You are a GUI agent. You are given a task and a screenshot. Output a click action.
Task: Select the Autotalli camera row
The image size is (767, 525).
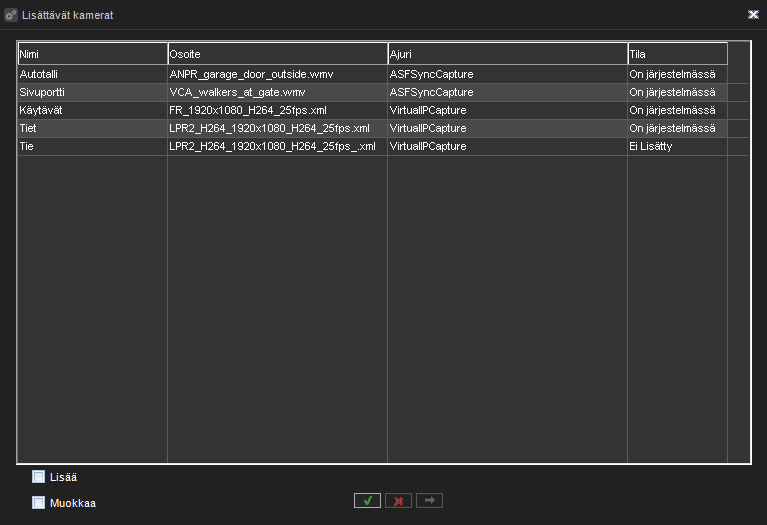tap(92, 74)
